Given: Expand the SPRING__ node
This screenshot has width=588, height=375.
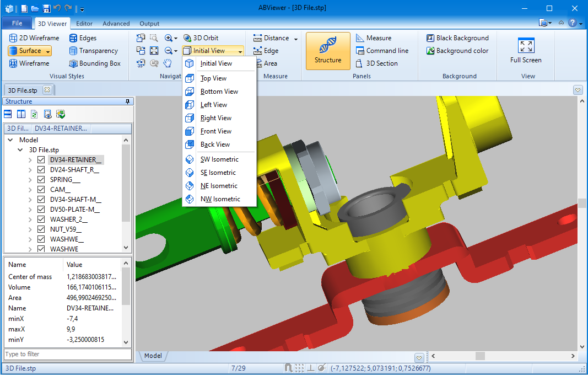Looking at the screenshot, I should pyautogui.click(x=30, y=179).
